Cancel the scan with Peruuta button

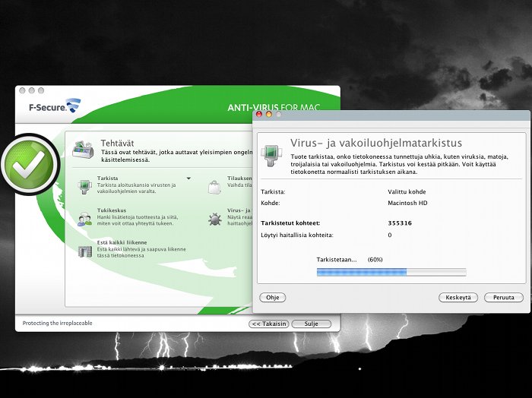click(503, 297)
